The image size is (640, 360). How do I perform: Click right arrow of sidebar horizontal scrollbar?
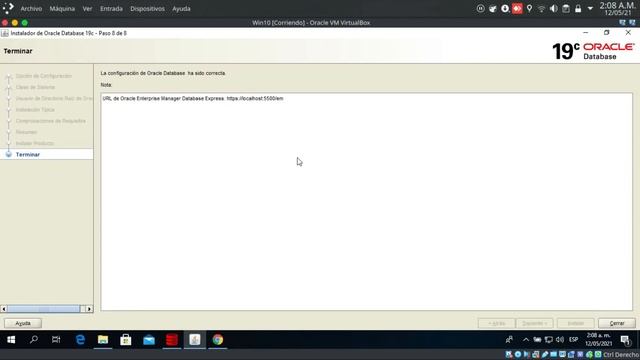click(89, 309)
